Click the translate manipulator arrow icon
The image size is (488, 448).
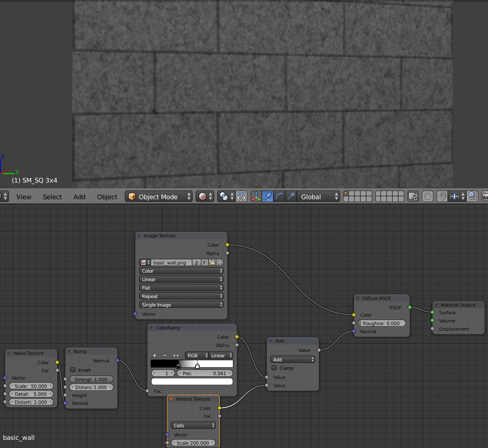(268, 197)
